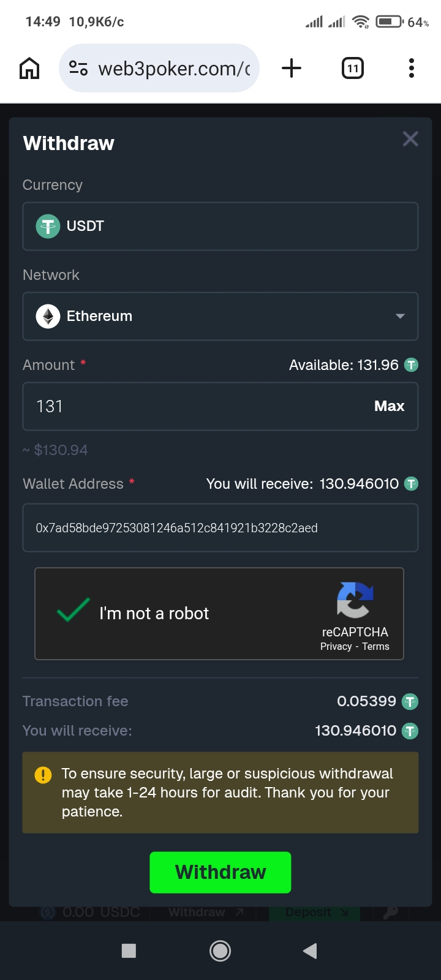Focus the Wallet Address input field

tap(221, 528)
